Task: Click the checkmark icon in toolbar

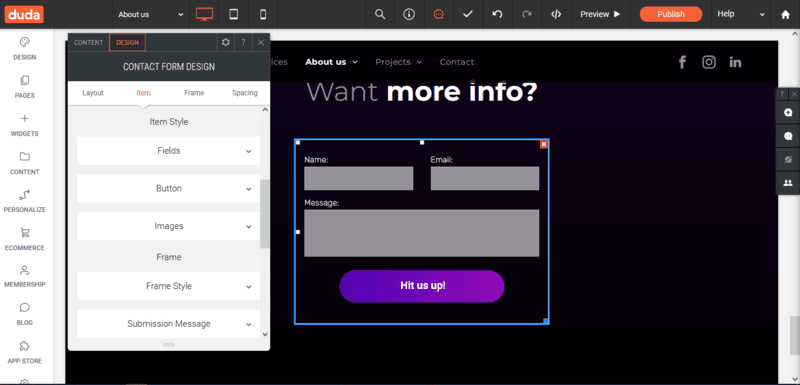Action: (x=467, y=14)
